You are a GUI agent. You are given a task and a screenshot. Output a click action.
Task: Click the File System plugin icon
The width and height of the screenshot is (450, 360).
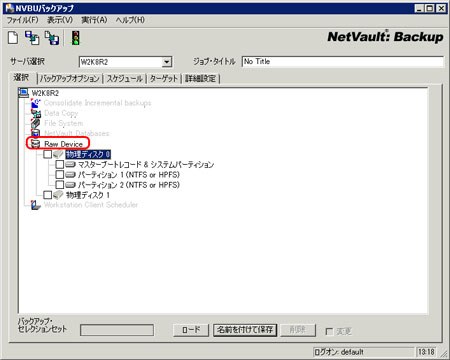tap(36, 123)
